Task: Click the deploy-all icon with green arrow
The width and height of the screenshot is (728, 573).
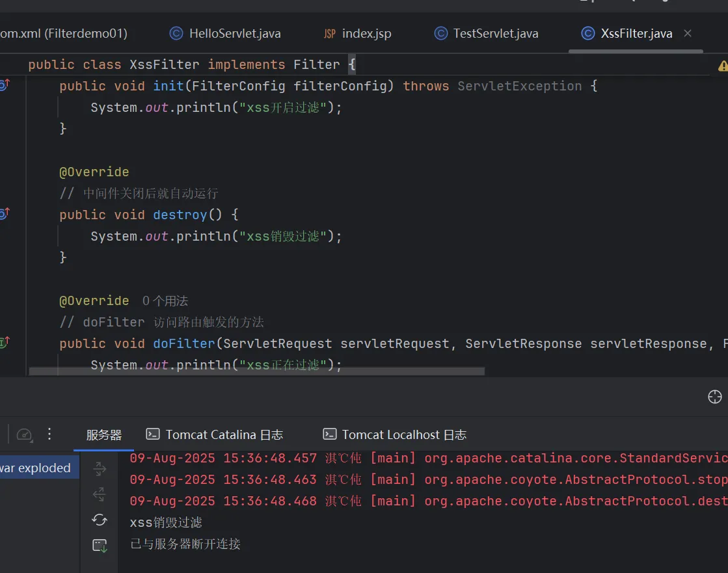Action: click(x=100, y=546)
